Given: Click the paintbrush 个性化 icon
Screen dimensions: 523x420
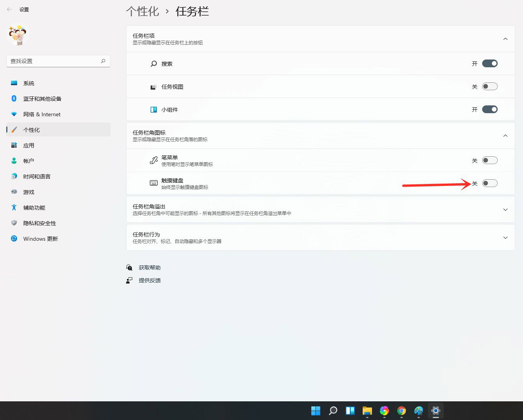Looking at the screenshot, I should [14, 129].
